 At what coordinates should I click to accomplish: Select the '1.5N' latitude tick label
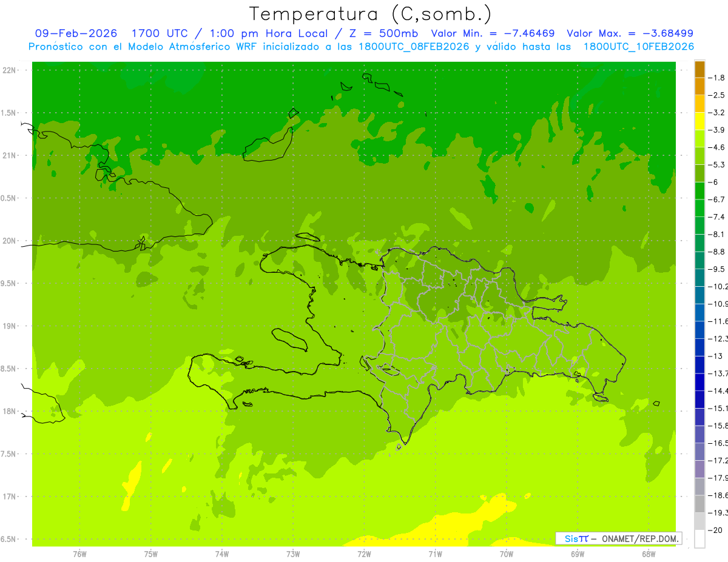tap(9, 113)
